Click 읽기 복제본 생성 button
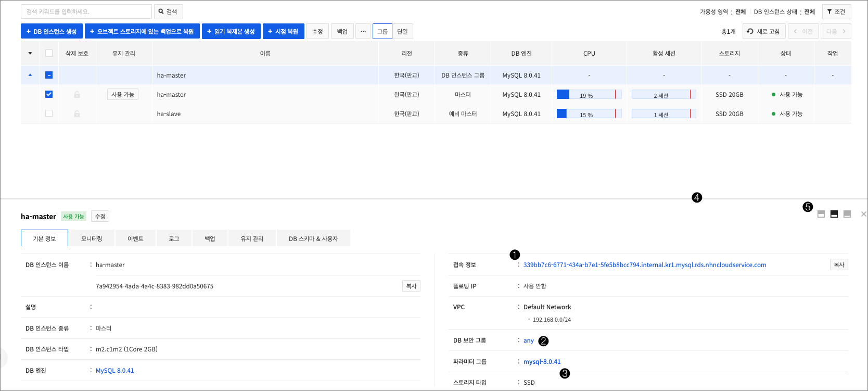The width and height of the screenshot is (868, 391). click(x=231, y=31)
